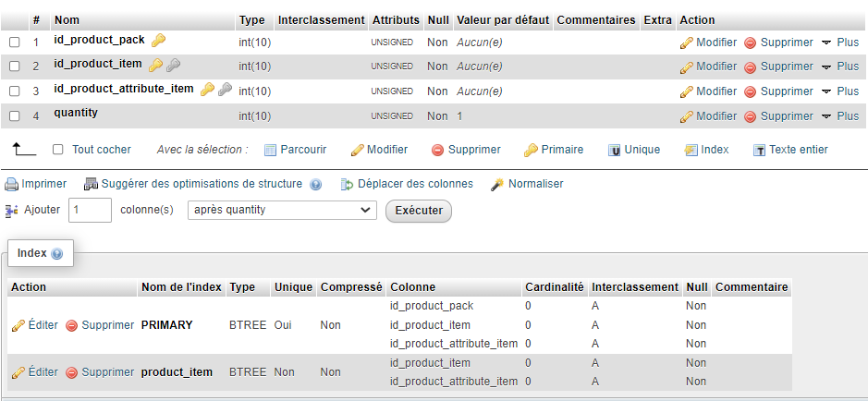Click the pencil icon to edit PRIMARY index
The width and height of the screenshot is (868, 401).
18,325
